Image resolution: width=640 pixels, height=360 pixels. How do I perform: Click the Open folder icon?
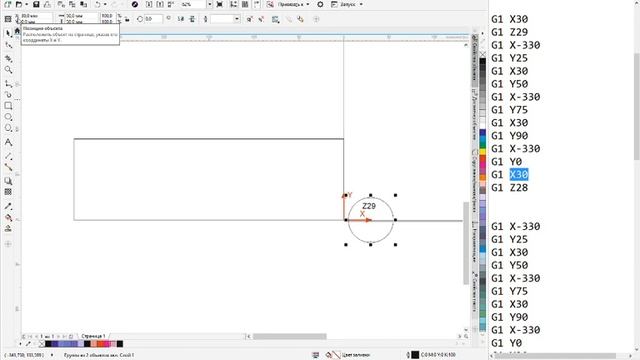pyautogui.click(x=19, y=4)
